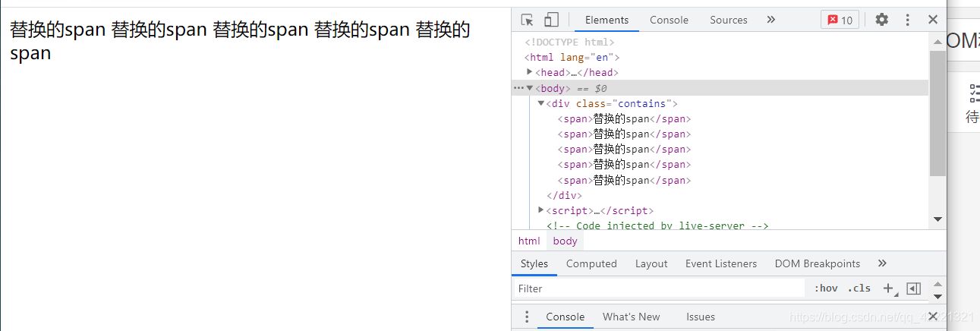Open the Computed sidebar tab
Image resolution: width=980 pixels, height=331 pixels.
(591, 263)
